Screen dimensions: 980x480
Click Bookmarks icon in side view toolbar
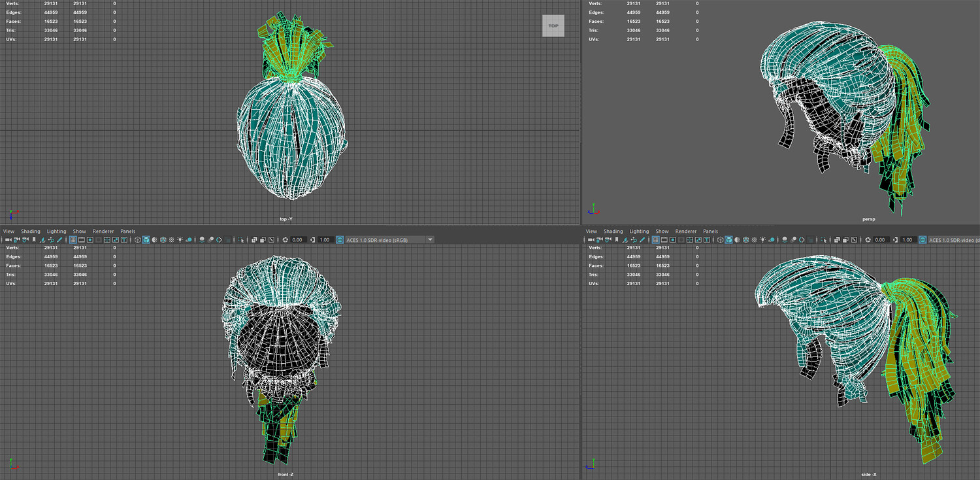tap(617, 240)
